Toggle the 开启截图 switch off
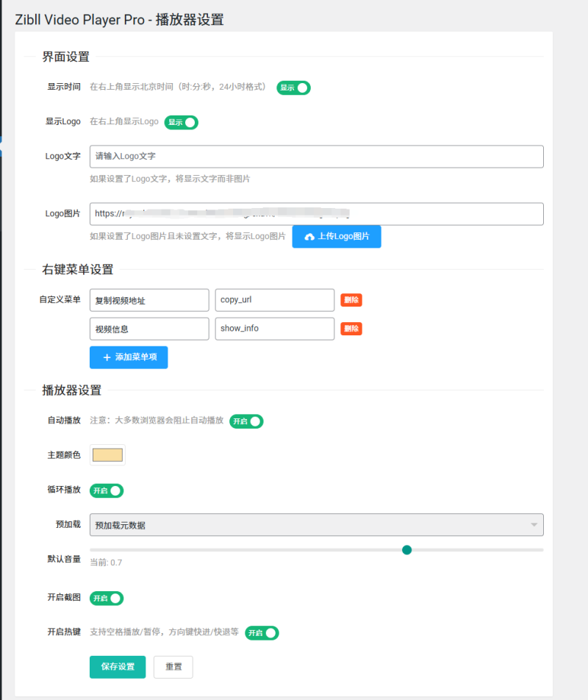 [106, 598]
